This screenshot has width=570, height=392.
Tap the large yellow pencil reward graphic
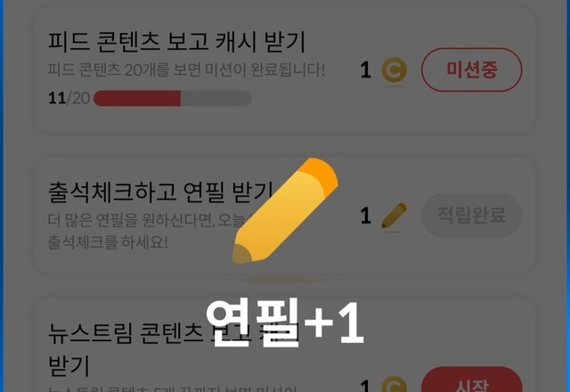tap(285, 210)
